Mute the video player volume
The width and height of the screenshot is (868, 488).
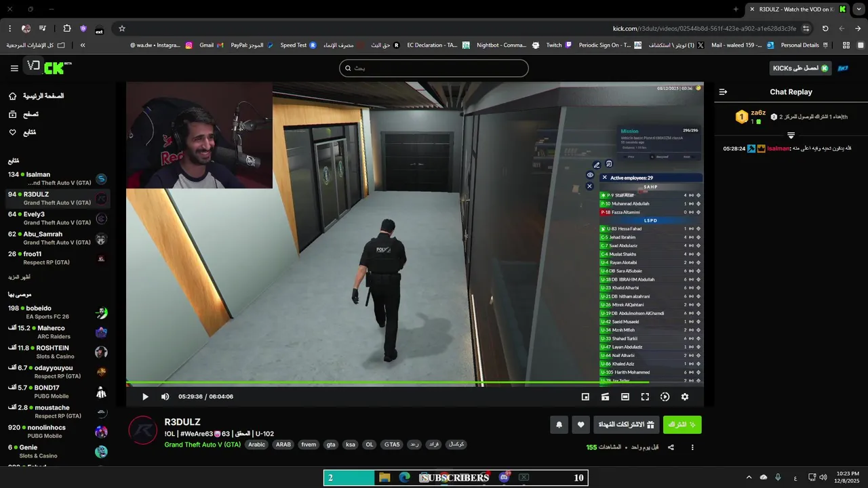point(165,396)
